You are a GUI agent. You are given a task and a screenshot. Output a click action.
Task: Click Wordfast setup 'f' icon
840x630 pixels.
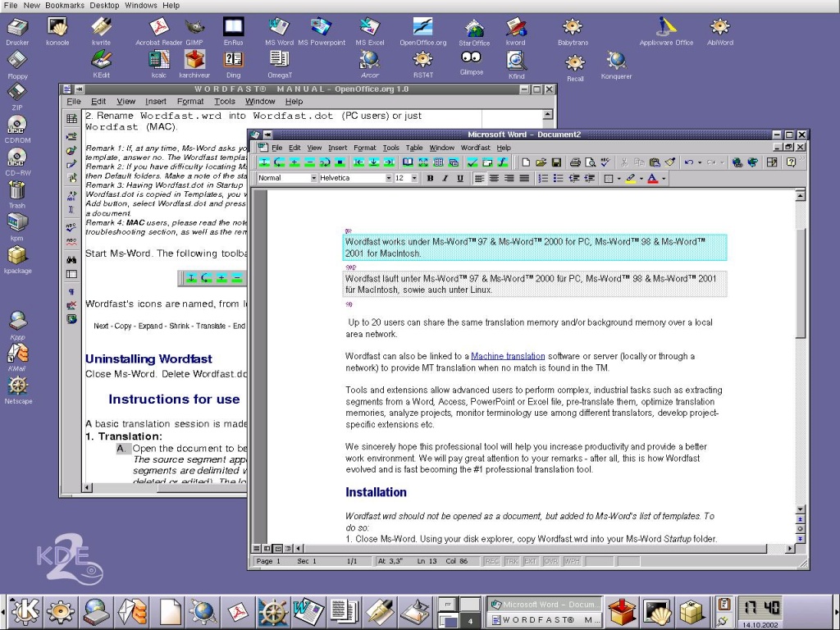pos(503,162)
